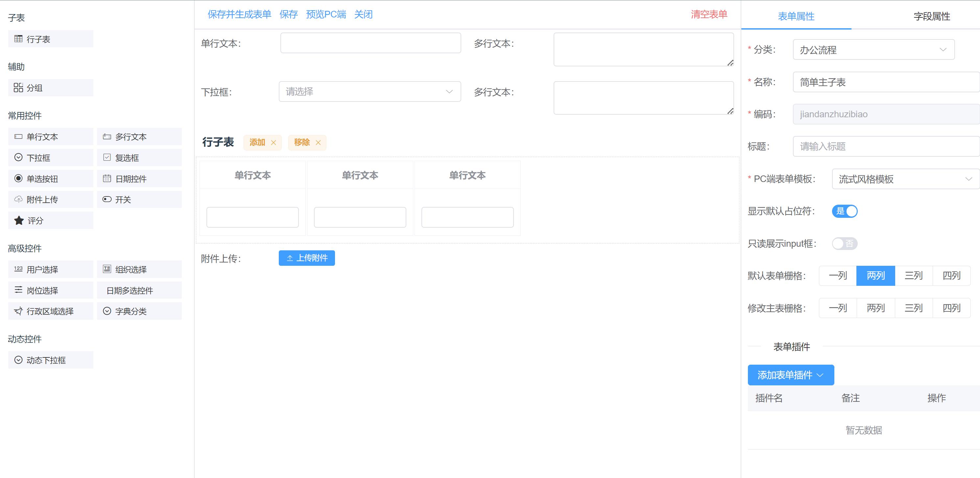Click the 保存并生成表单 link
Image resolution: width=980 pixels, height=478 pixels.
click(x=239, y=14)
